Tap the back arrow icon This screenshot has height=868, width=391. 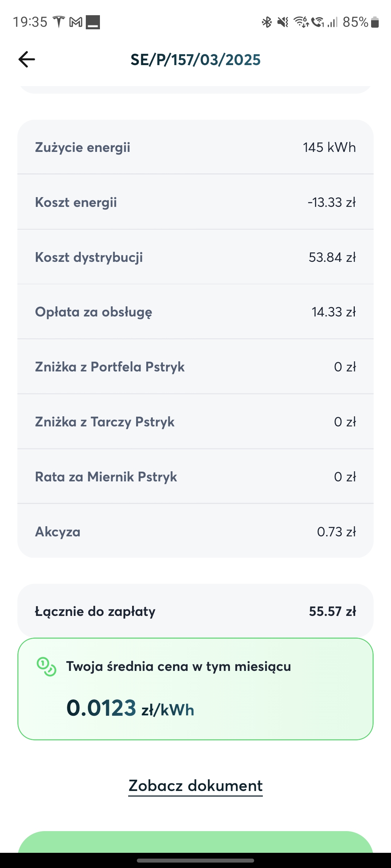pyautogui.click(x=27, y=59)
